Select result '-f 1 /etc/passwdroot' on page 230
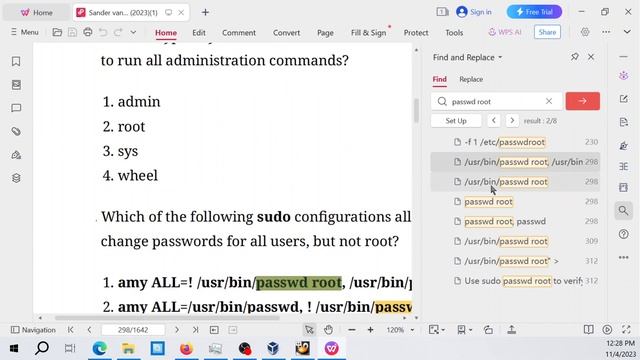 [515, 142]
